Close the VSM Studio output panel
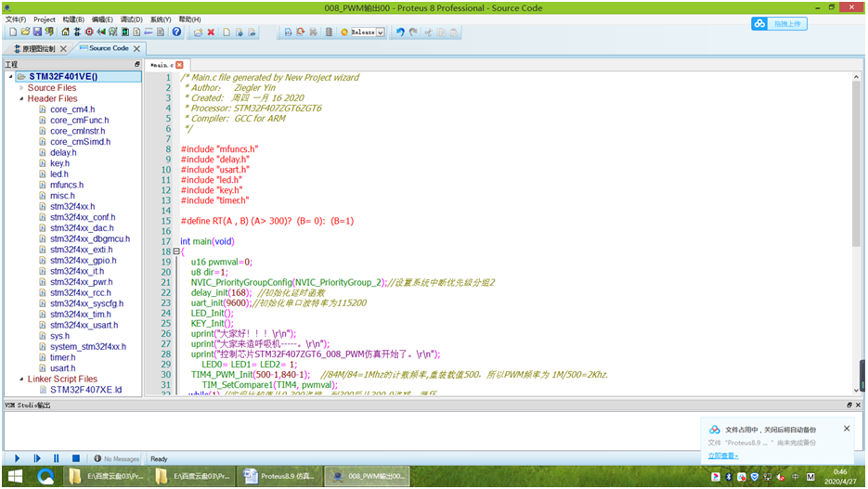868x489 pixels. [858, 405]
